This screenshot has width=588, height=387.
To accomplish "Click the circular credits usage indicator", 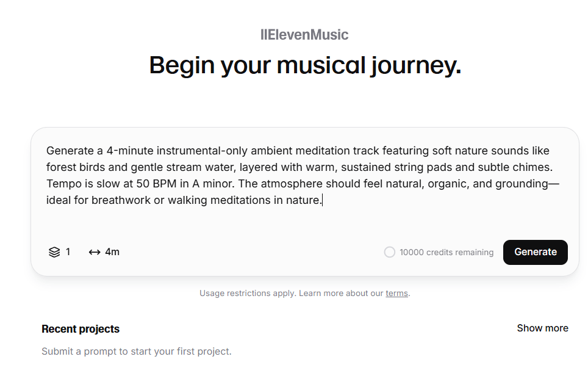I will (390, 252).
